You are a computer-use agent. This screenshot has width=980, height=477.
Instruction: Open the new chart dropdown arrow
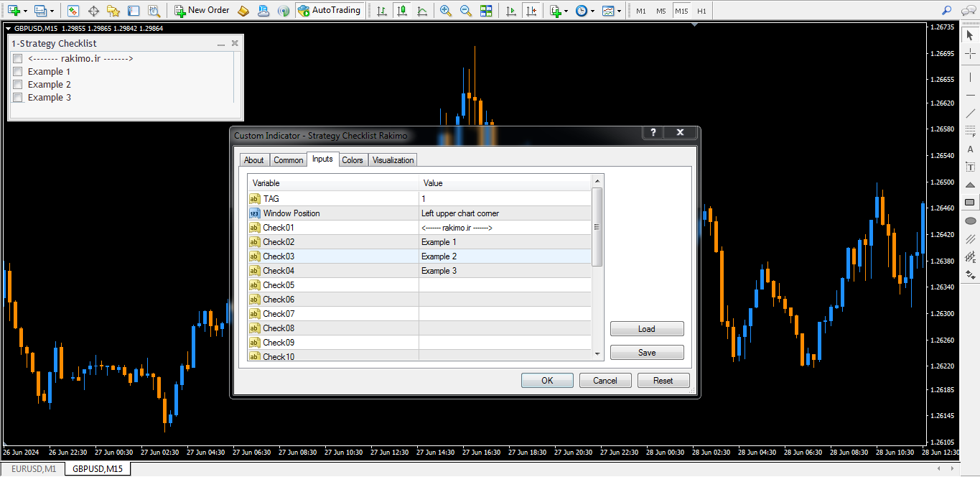(x=26, y=11)
